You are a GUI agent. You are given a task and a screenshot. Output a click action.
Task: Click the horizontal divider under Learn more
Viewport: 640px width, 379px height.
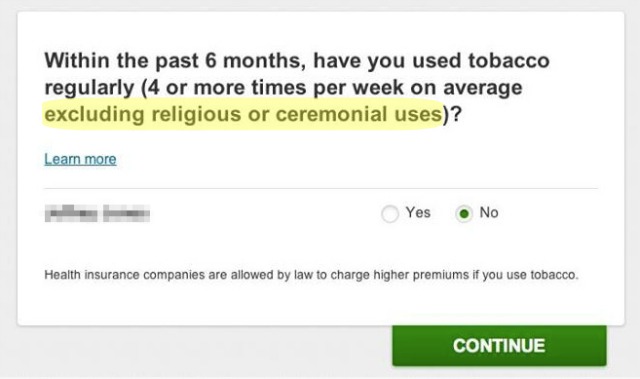click(321, 188)
